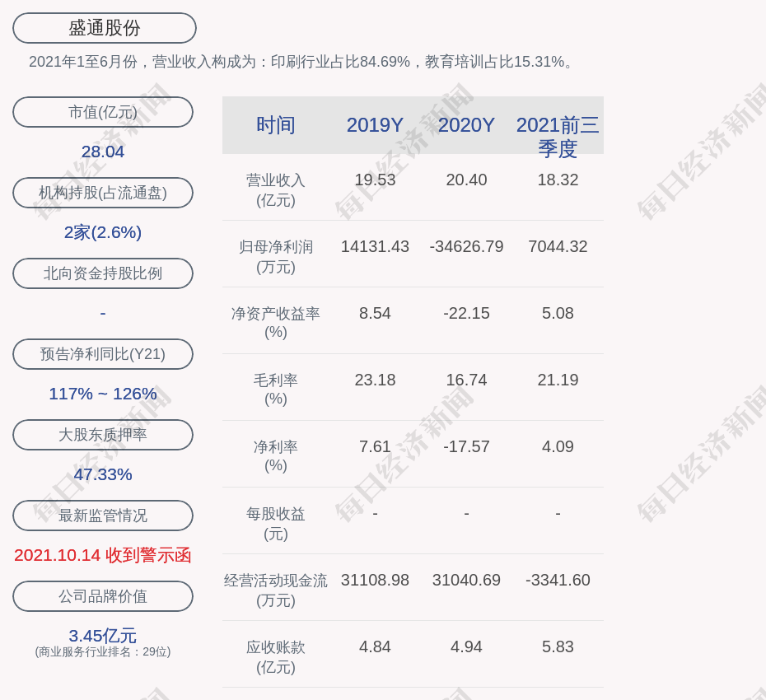The image size is (766, 700).
Task: Click the 预告净利同比(Y21) label pill
Action: [103, 353]
